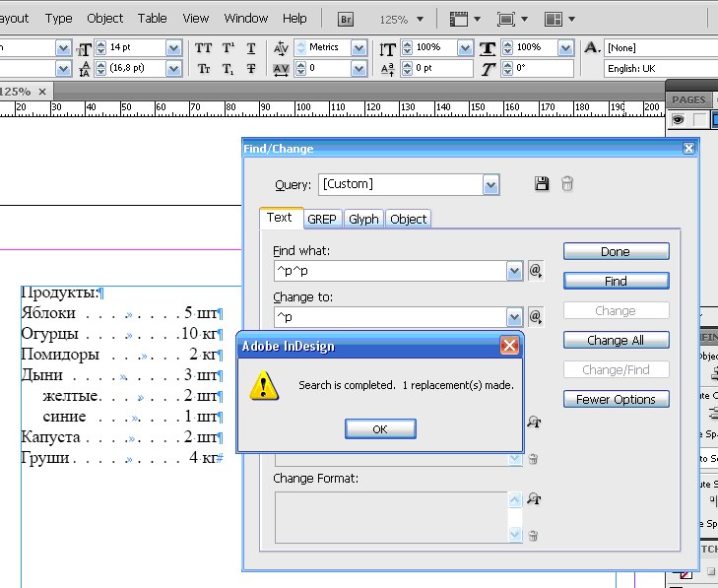Click the Small Caps (Tr) icon
This screenshot has width=718, height=588.
203,69
